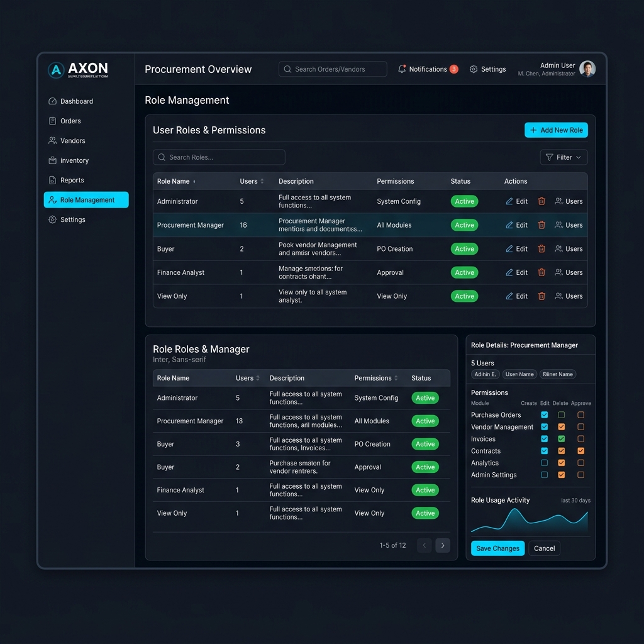644x644 pixels.
Task: Open the Filter dropdown
Action: tap(563, 157)
